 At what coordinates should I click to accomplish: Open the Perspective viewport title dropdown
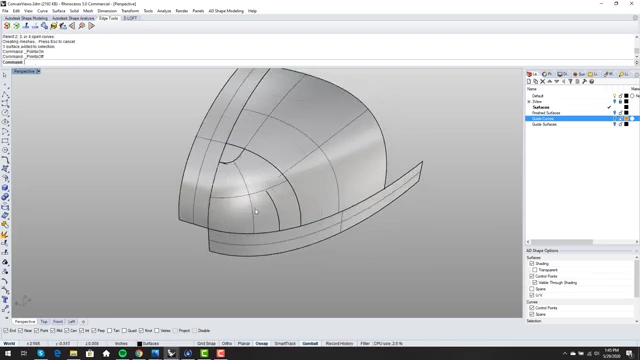(x=38, y=71)
